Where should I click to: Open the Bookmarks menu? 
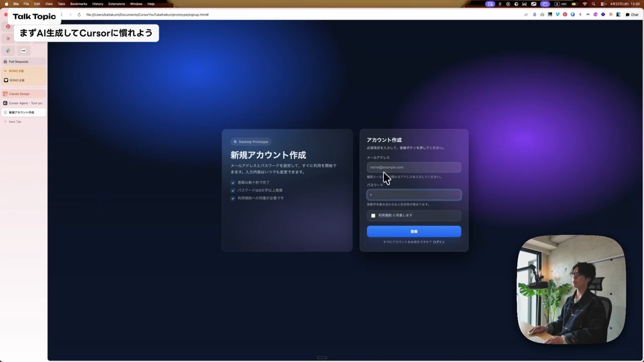(x=79, y=4)
